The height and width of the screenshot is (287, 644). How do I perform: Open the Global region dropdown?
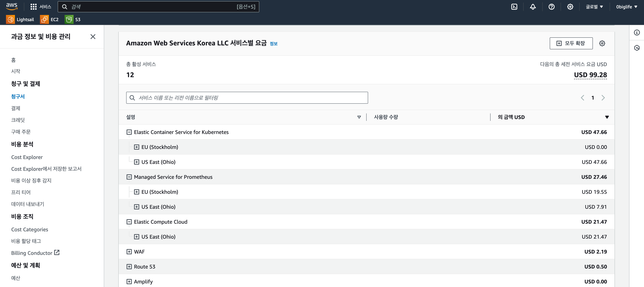(x=595, y=7)
